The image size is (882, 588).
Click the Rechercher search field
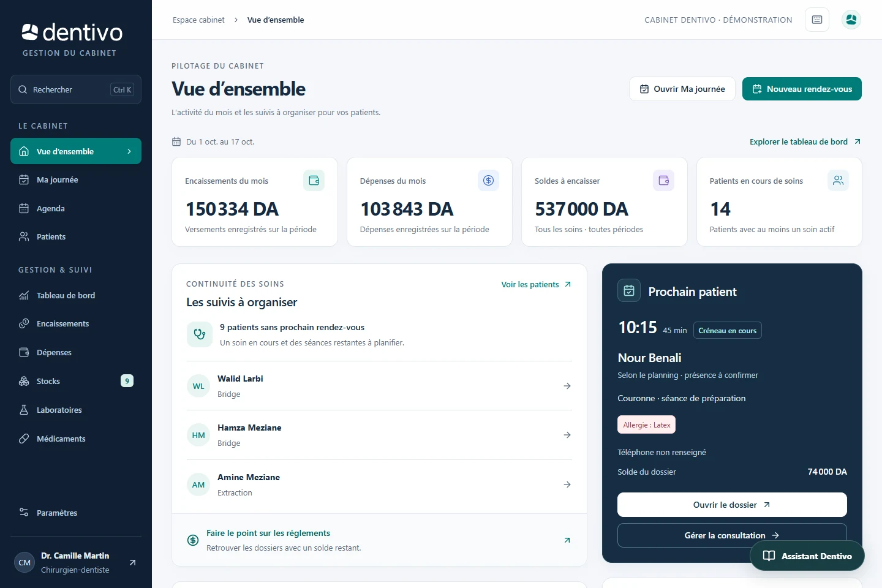tap(76, 89)
